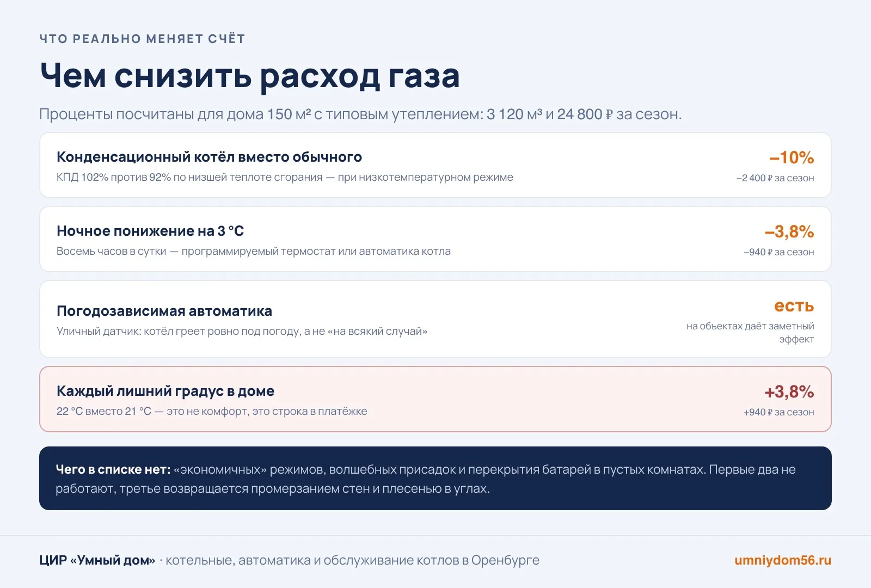Click the footer name "ЦИР «Умный дом»"

click(97, 560)
